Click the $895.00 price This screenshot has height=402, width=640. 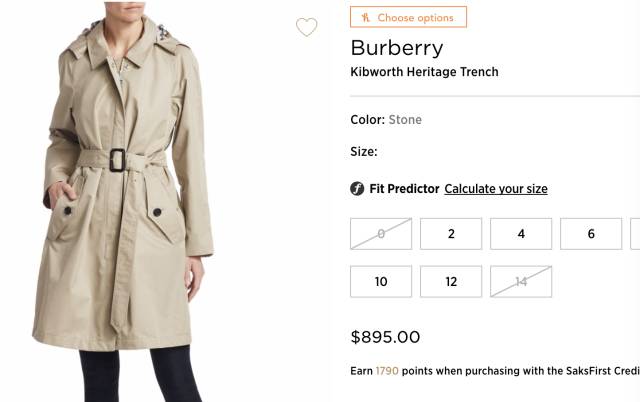[385, 337]
